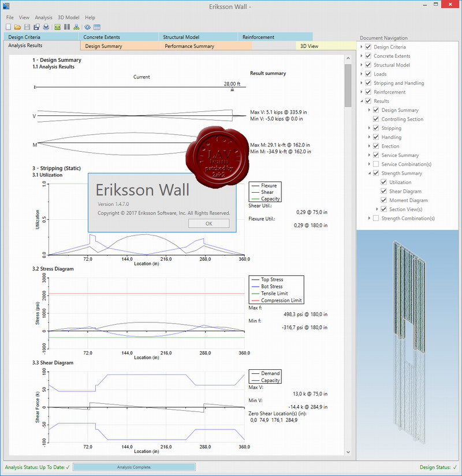Screen dimensions: 462x476
Task: Select the Handling tree item label
Action: 391,137
